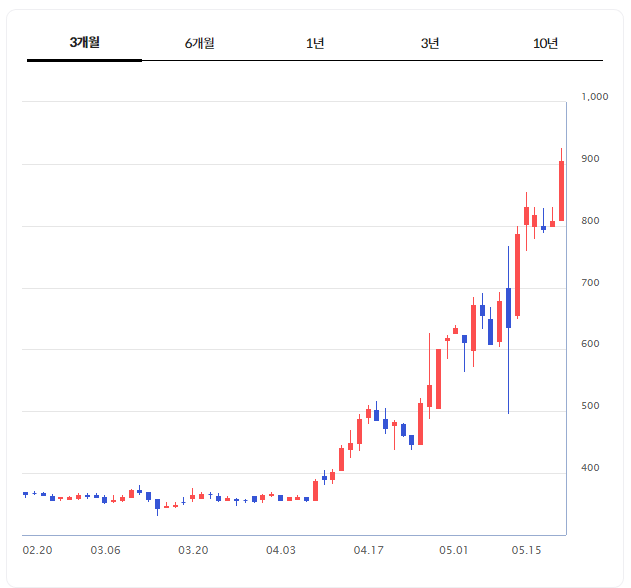Click the 500 price axis label
631x588 pixels.
pos(590,406)
